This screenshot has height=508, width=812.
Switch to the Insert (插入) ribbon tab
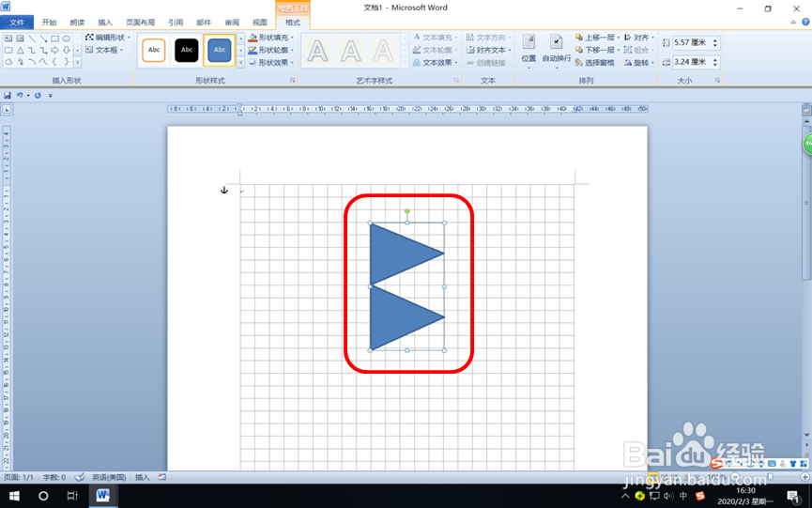[105, 23]
